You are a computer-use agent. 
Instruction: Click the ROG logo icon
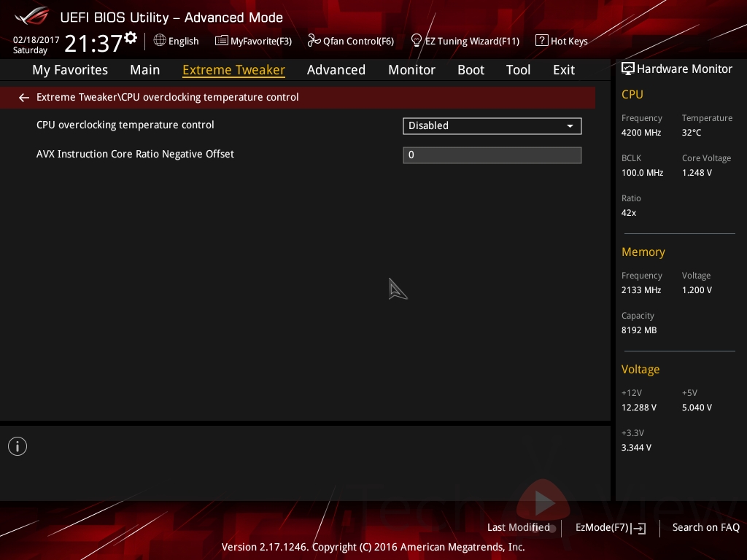(31, 16)
